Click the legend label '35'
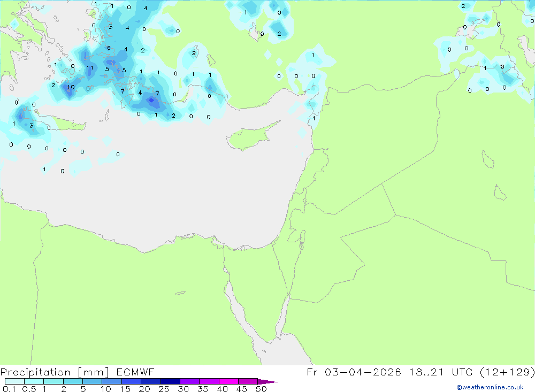Viewport: 535px width, 392px height. (x=203, y=389)
